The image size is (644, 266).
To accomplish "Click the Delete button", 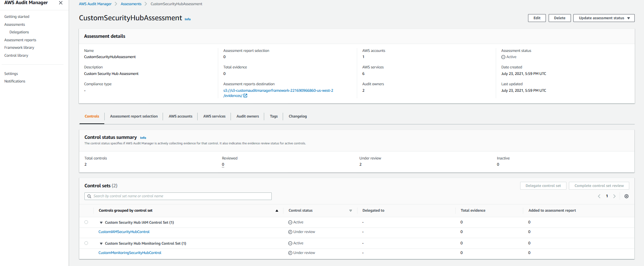I will [560, 18].
